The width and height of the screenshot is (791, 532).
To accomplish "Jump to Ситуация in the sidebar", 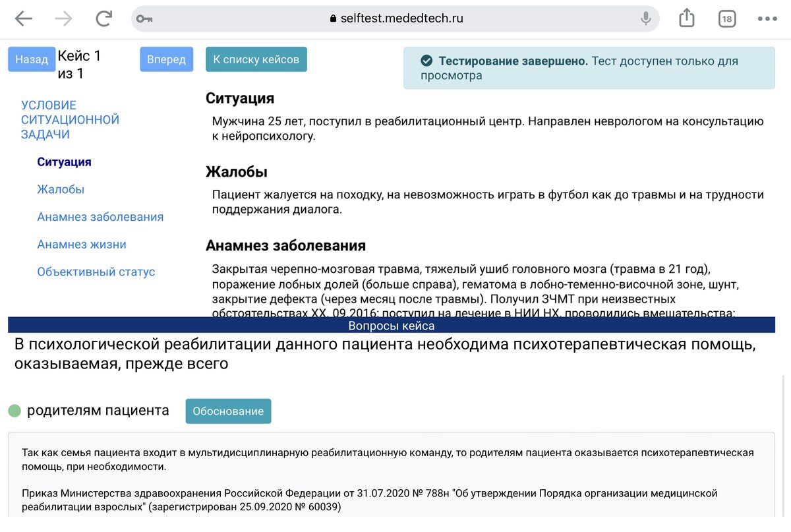I will [64, 162].
